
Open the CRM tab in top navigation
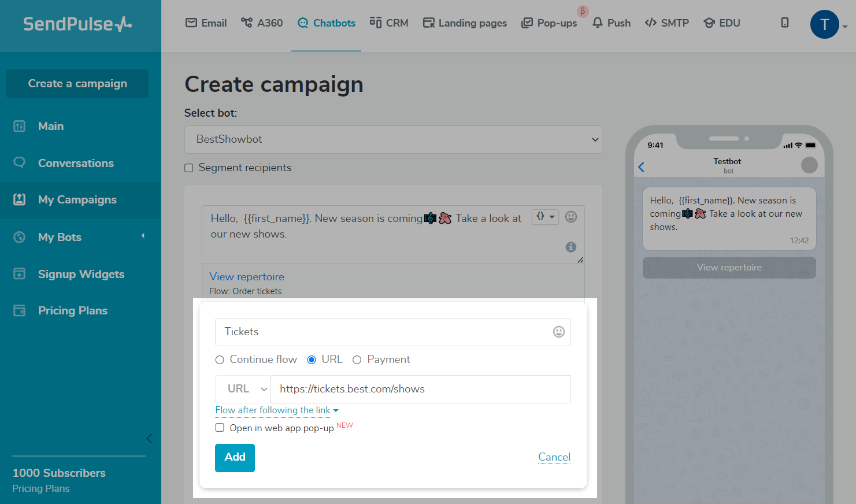[389, 23]
